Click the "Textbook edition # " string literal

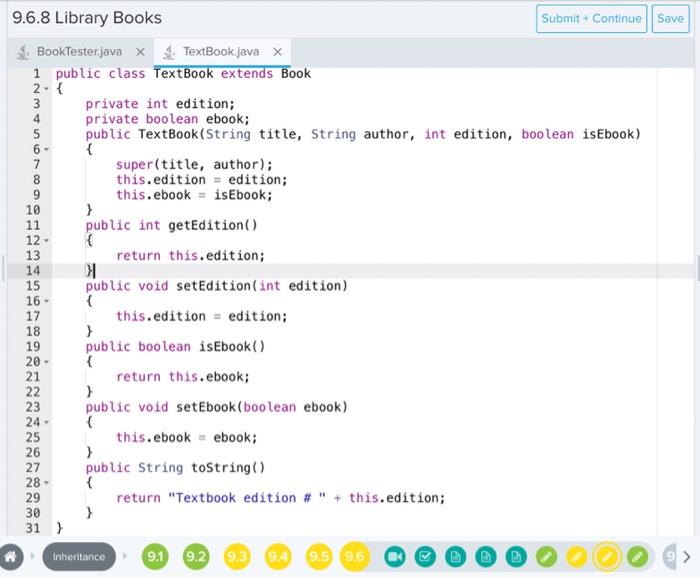coord(247,498)
